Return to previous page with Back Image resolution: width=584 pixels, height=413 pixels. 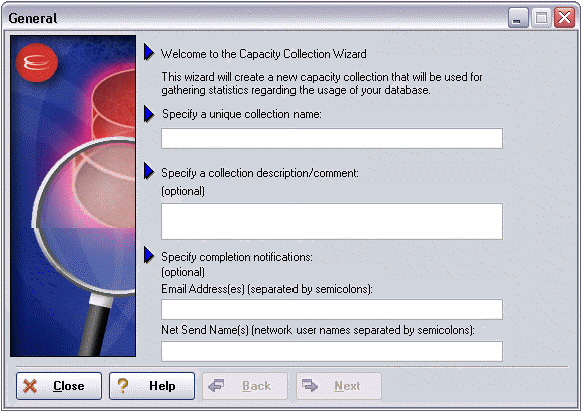pyautogui.click(x=245, y=386)
